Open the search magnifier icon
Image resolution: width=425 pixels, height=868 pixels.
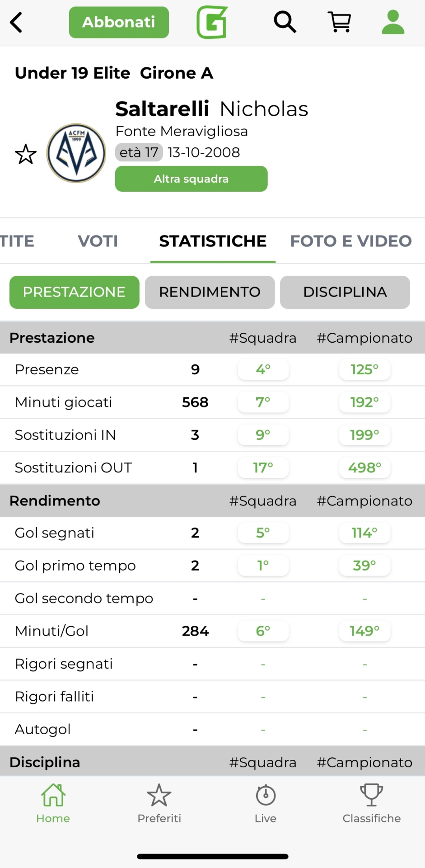[285, 22]
